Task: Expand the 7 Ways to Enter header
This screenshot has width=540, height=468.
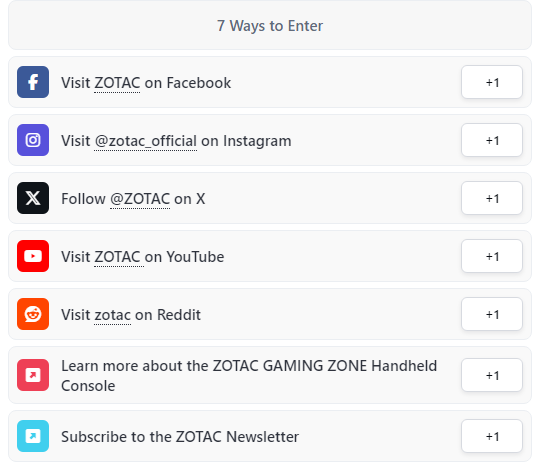Action: [x=270, y=25]
